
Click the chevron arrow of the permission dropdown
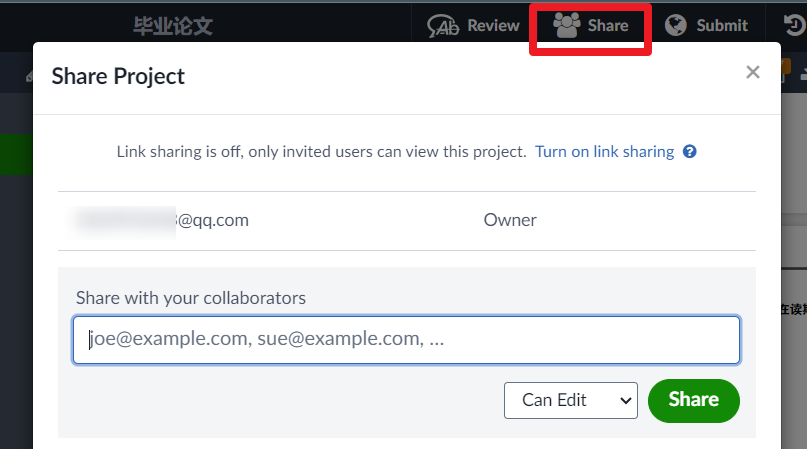627,401
